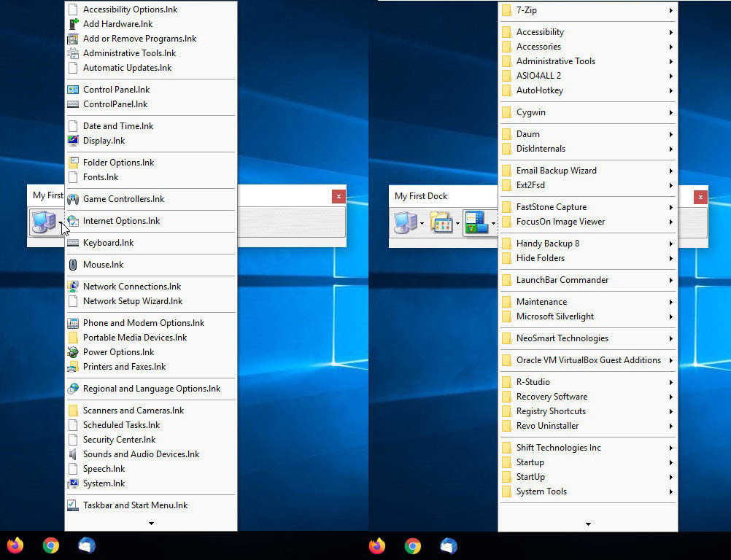Open dropdown arrow beside Start Menu programs icon
731x560 pixels.
[x=493, y=224]
